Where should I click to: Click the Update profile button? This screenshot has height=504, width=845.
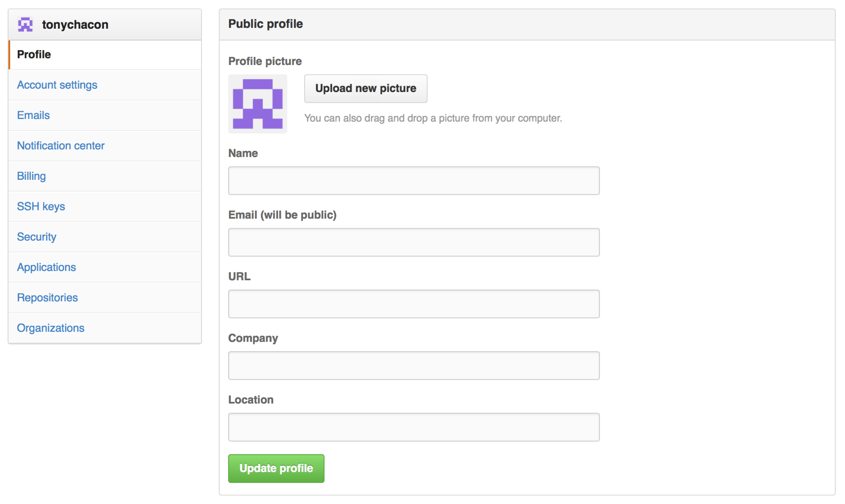276,468
